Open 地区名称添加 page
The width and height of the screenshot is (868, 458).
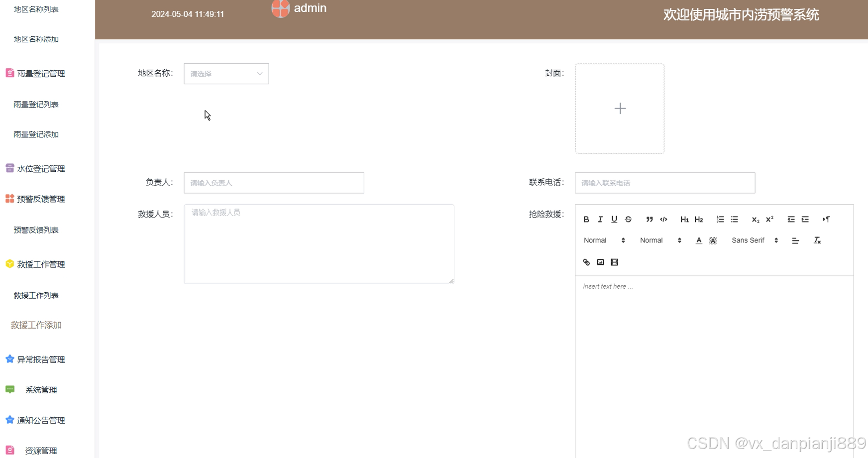(36, 39)
